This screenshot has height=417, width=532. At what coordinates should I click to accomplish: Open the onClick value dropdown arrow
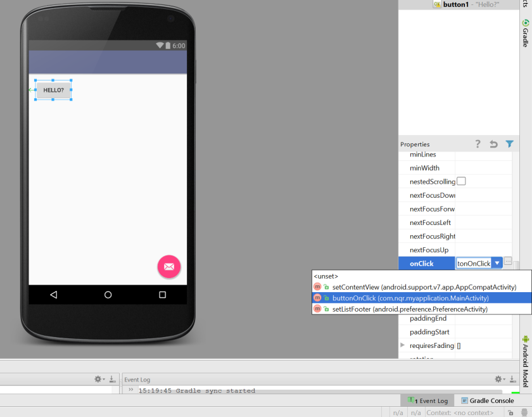(497, 263)
